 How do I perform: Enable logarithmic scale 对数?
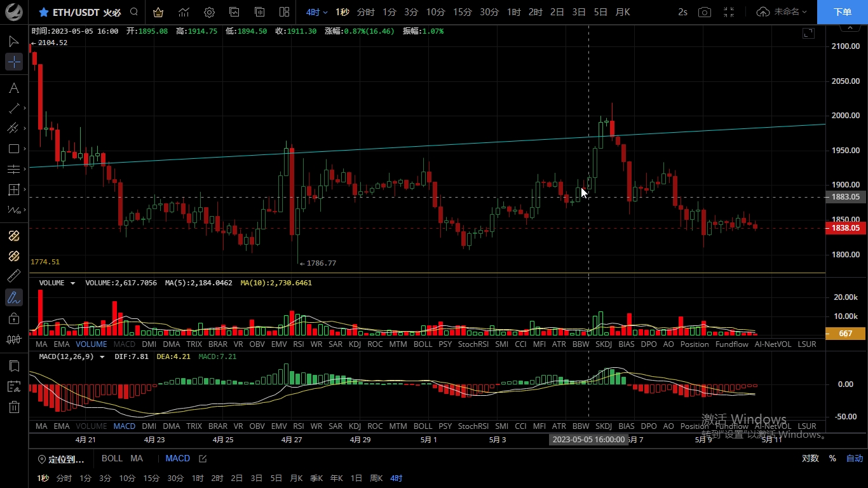coord(810,458)
